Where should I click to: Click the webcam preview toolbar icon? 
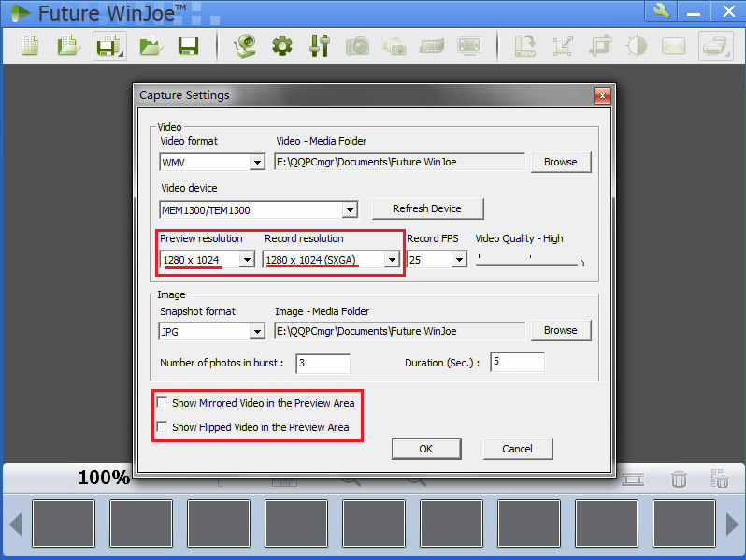[246, 46]
